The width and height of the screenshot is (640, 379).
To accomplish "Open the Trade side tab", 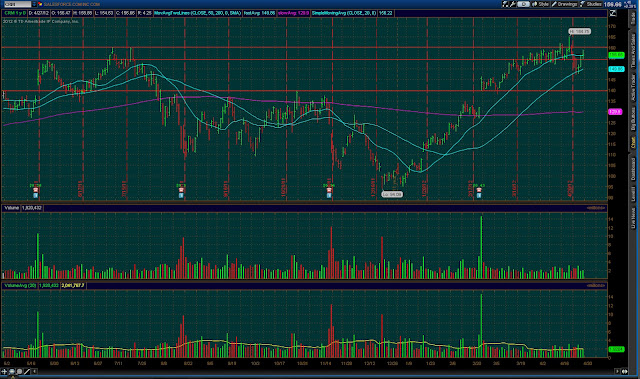I will click(633, 19).
